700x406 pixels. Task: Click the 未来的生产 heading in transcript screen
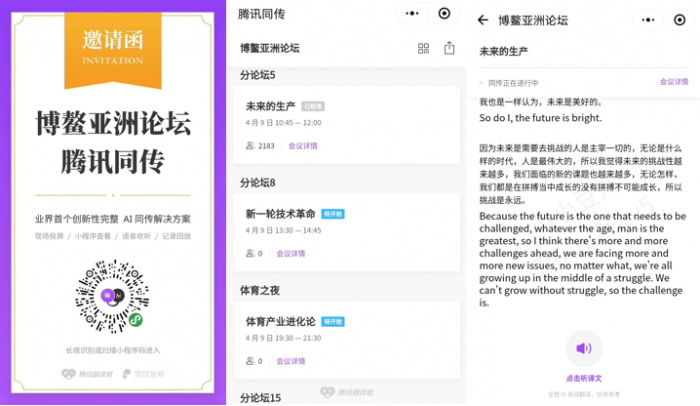(504, 52)
